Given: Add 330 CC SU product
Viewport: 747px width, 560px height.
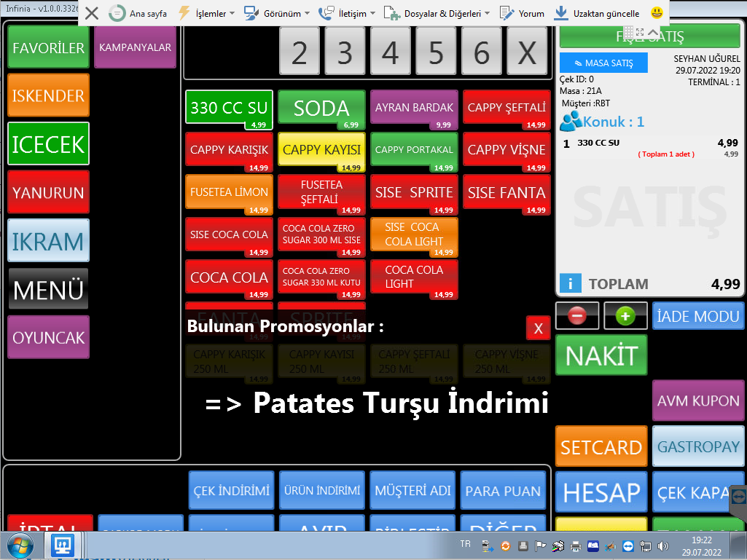Looking at the screenshot, I should [x=229, y=109].
